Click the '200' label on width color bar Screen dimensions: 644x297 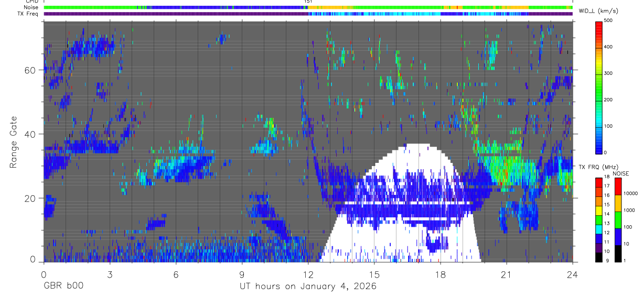608,100
